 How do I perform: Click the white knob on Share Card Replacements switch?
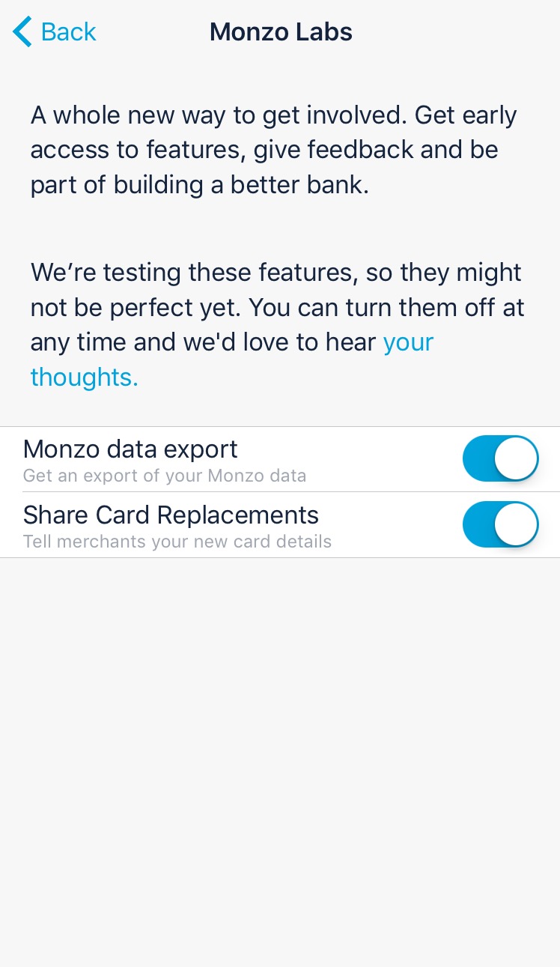[x=517, y=524]
